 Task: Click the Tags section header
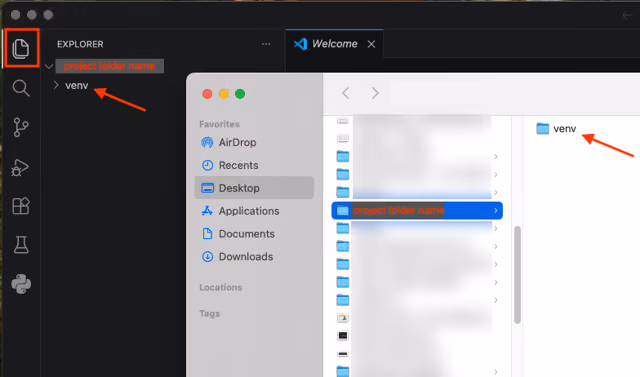209,313
